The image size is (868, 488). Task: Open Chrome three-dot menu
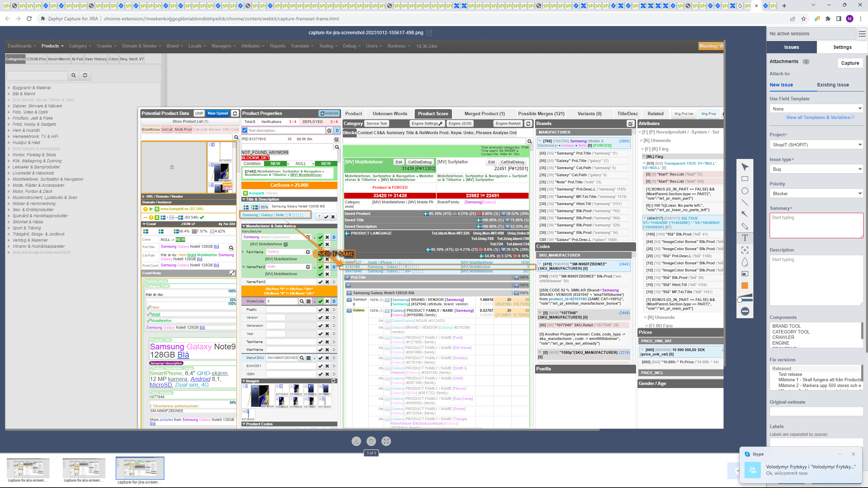pos(861,19)
